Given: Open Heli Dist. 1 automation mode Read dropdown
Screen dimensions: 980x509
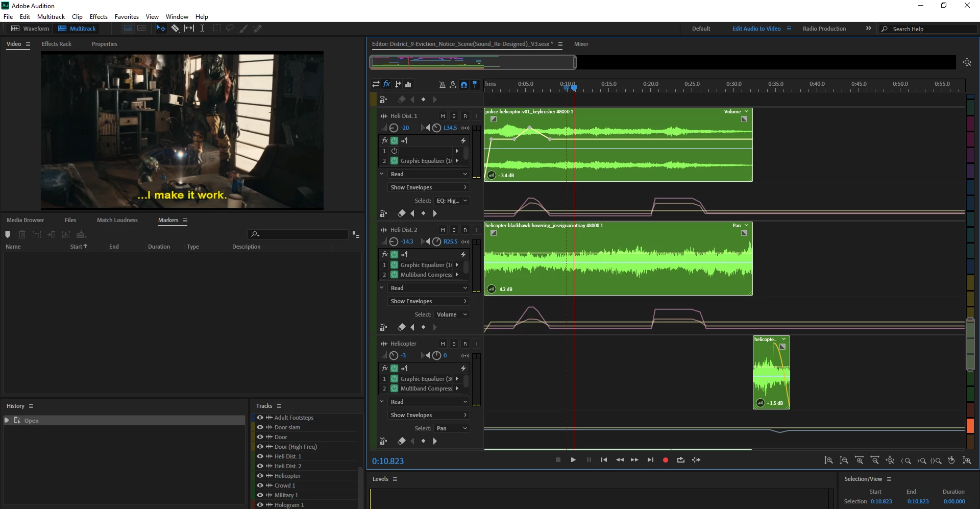Looking at the screenshot, I should pyautogui.click(x=428, y=174).
